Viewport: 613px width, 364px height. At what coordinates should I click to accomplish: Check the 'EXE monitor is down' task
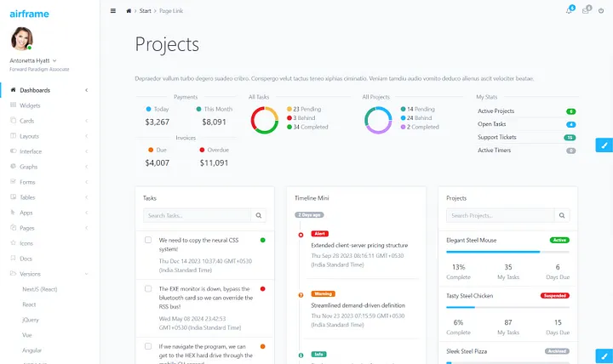click(148, 288)
